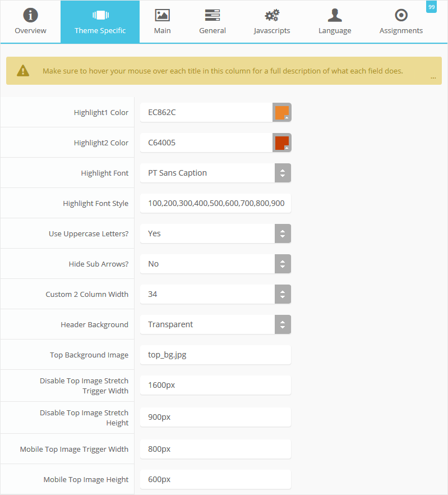Viewport: 448px width, 495px height.
Task: Switch to the Theme Specific tab
Action: [100, 22]
